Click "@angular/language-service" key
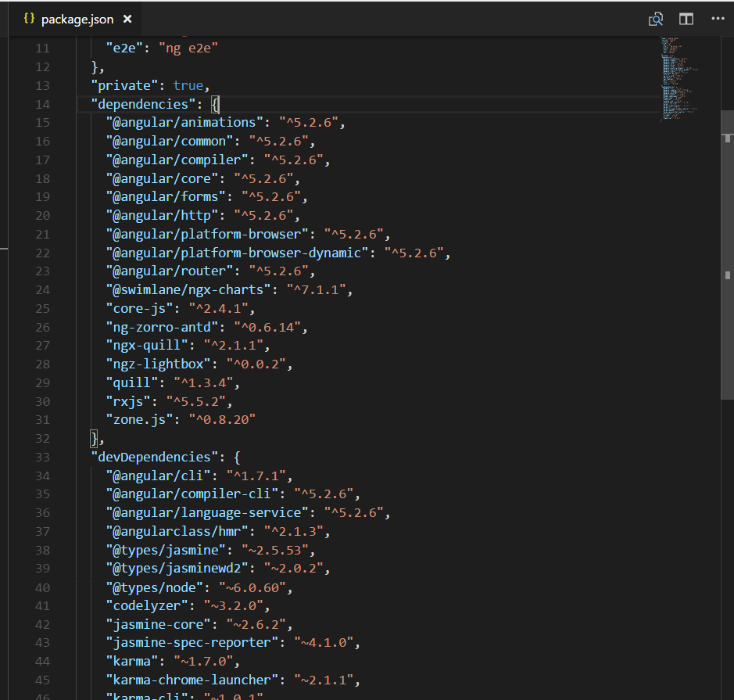The height and width of the screenshot is (700, 734). click(x=207, y=513)
